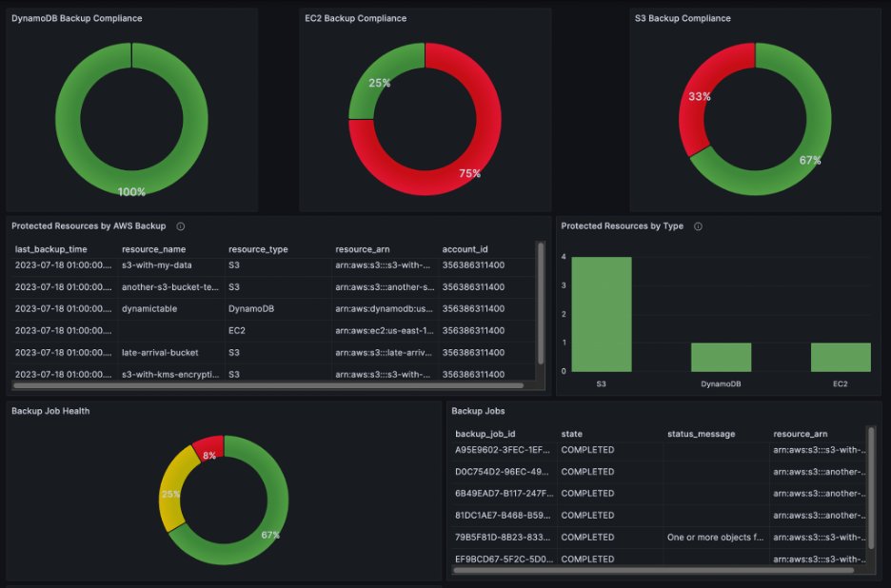Select the red 8% Backup Job Health segment
891x588 pixels.
click(209, 448)
